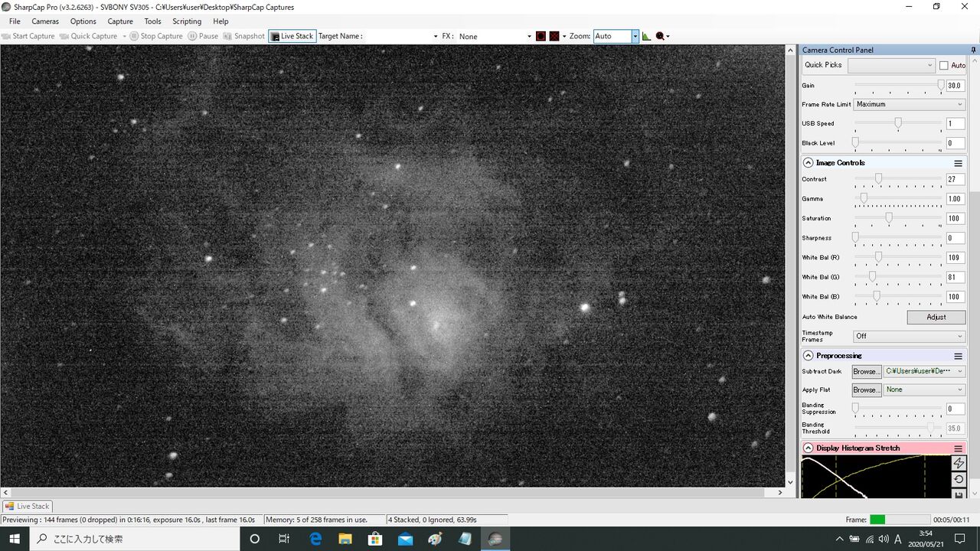Click the Cortana circle icon in taskbar
Screen dimensions: 980x551
255,539
